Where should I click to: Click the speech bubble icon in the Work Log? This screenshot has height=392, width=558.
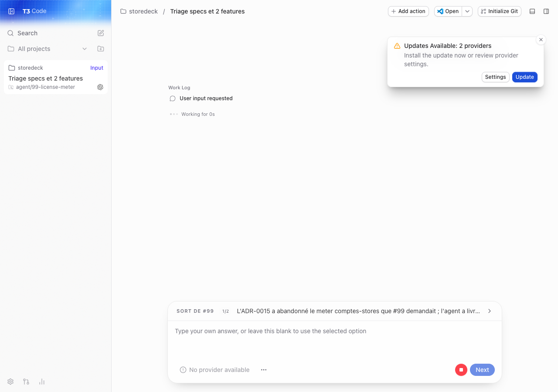pos(173,98)
